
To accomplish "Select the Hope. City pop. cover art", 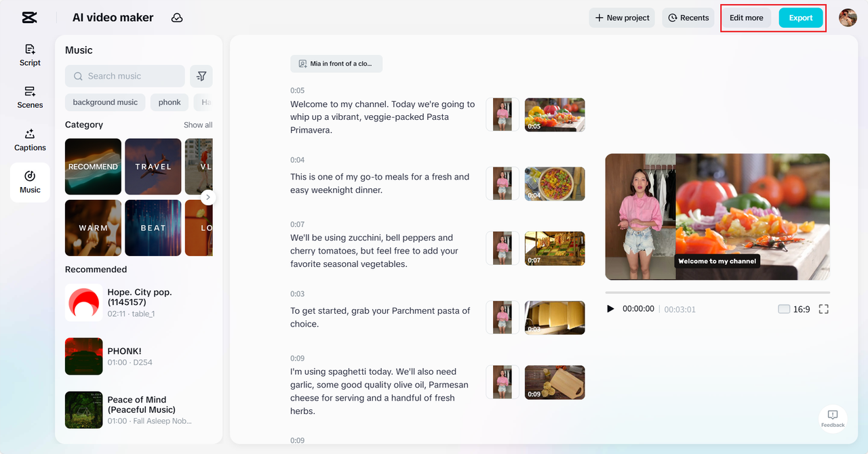I will 83,302.
